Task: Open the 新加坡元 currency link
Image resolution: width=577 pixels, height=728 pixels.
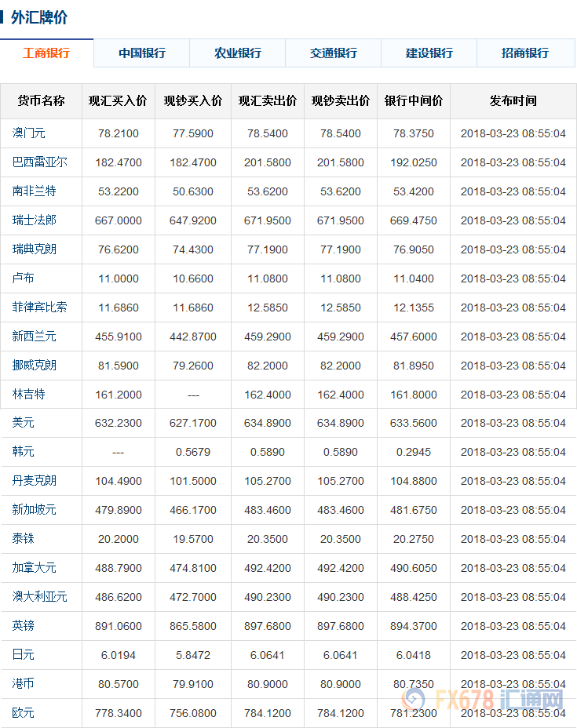Action: point(34,510)
